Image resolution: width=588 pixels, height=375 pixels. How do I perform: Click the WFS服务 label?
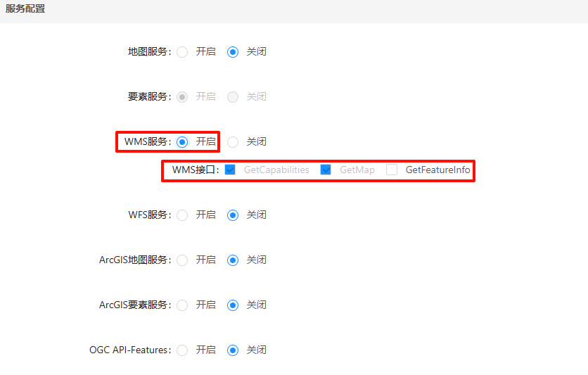click(150, 215)
